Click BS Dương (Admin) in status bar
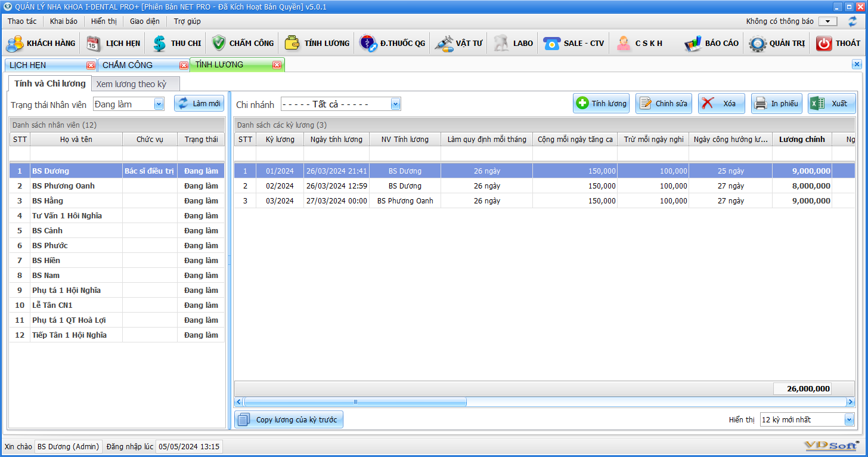Viewport: 868px width, 457px height. [x=69, y=446]
